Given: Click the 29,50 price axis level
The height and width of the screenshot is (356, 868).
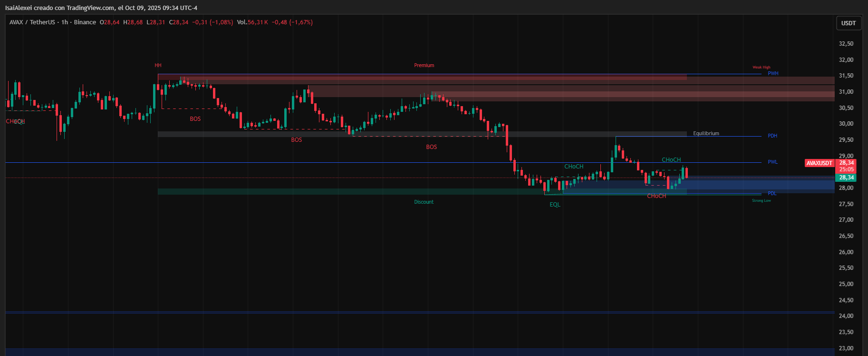Looking at the screenshot, I should click(846, 140).
